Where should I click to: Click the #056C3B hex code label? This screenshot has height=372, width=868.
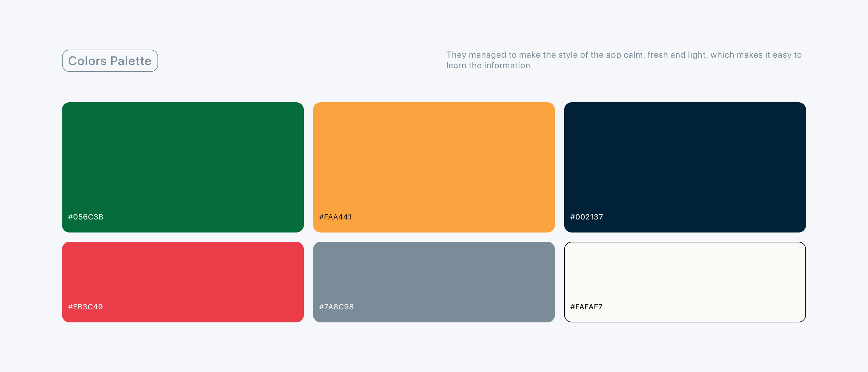point(86,217)
